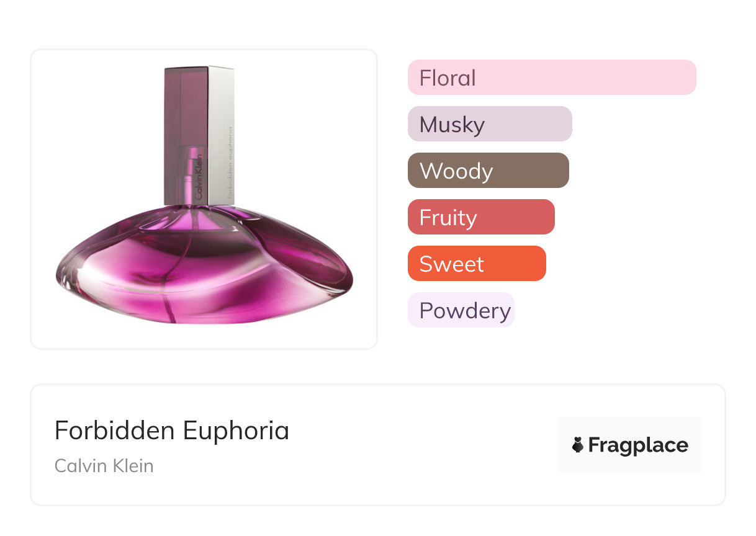Image resolution: width=756 pixels, height=536 pixels.
Task: Click the Fragplace logo icon
Action: 578,445
